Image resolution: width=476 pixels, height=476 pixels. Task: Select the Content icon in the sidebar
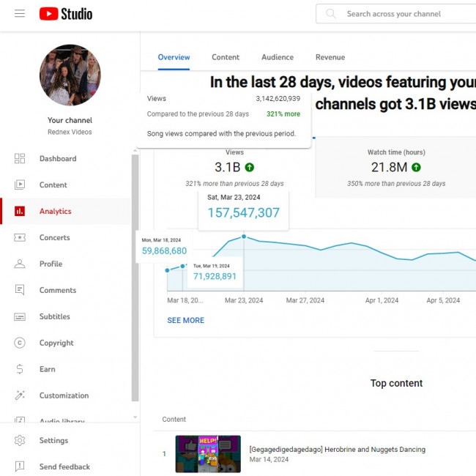click(x=20, y=185)
